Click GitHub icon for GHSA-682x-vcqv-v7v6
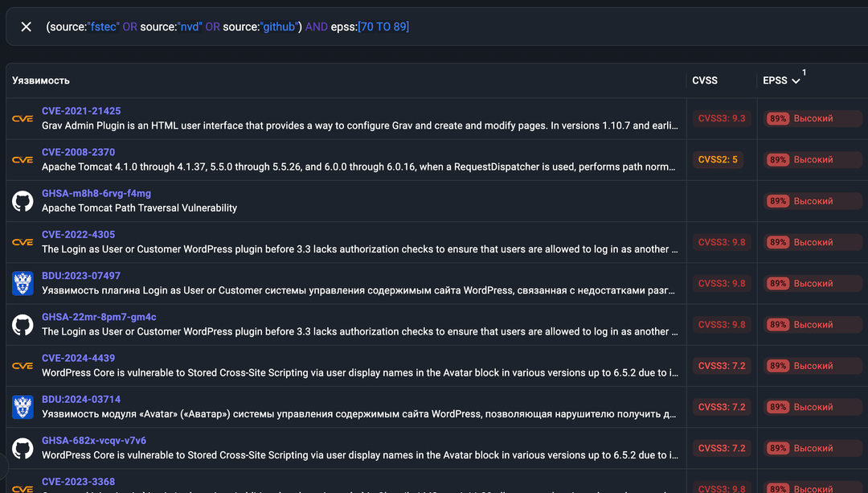The image size is (868, 493). (x=23, y=448)
